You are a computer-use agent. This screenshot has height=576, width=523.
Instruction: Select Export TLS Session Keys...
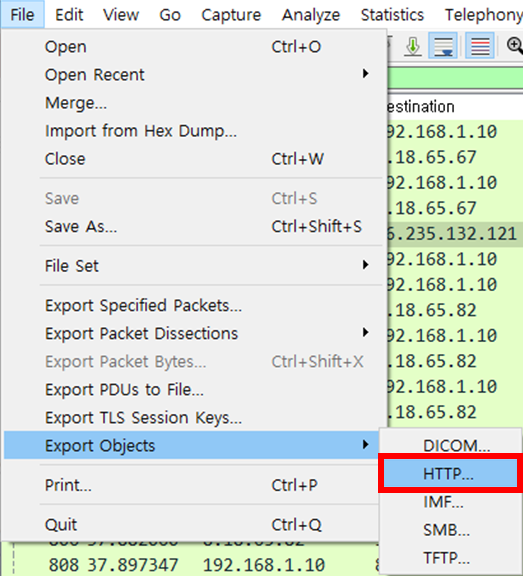pos(193,417)
